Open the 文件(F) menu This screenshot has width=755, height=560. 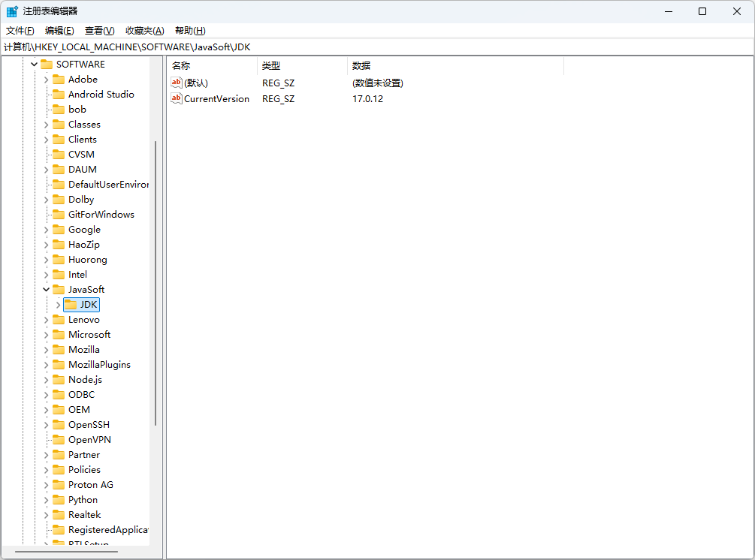point(20,31)
